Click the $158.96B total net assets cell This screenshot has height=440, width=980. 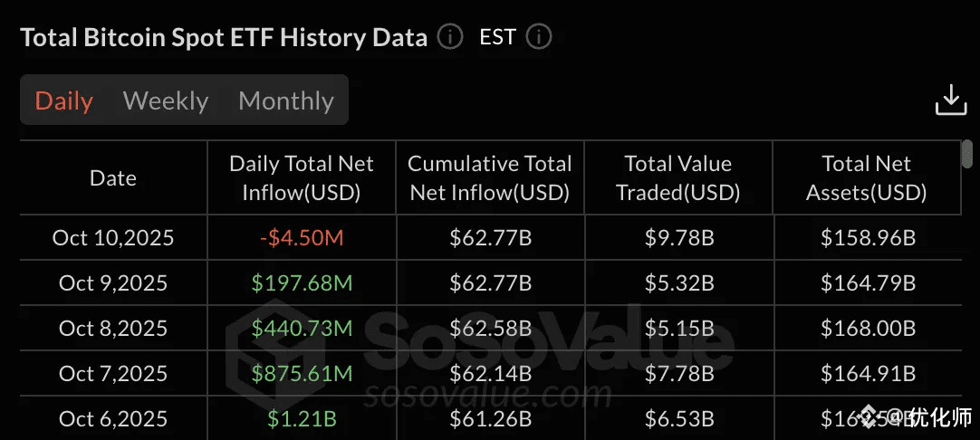(868, 238)
